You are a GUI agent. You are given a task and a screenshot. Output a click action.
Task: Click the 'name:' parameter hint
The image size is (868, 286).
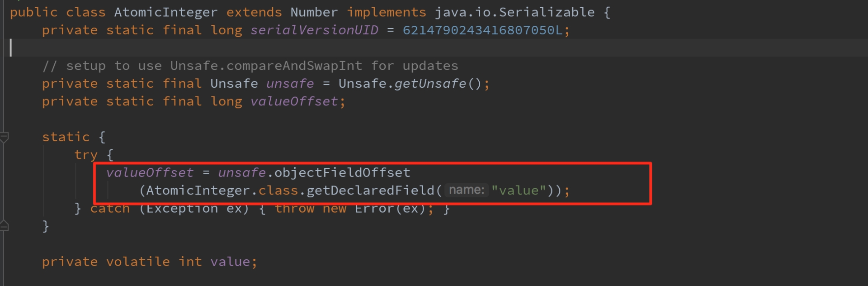466,190
